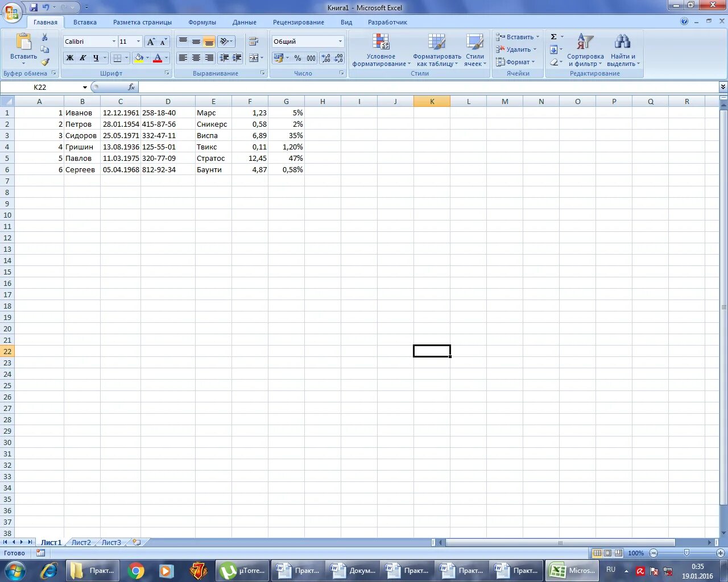Toggle wrap text
This screenshot has height=582, width=728.
click(254, 41)
